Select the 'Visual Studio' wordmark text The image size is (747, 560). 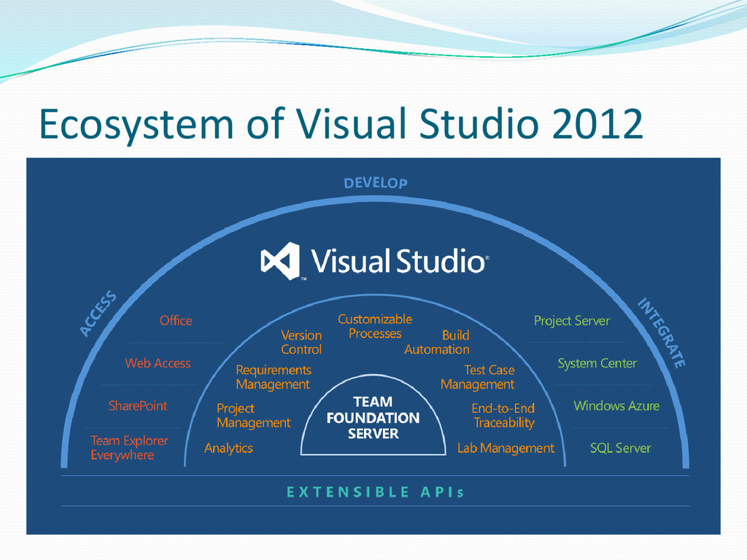point(399,261)
